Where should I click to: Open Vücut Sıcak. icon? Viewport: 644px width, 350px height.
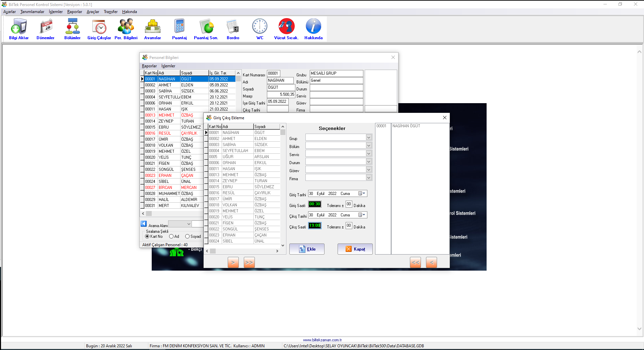coord(286,29)
